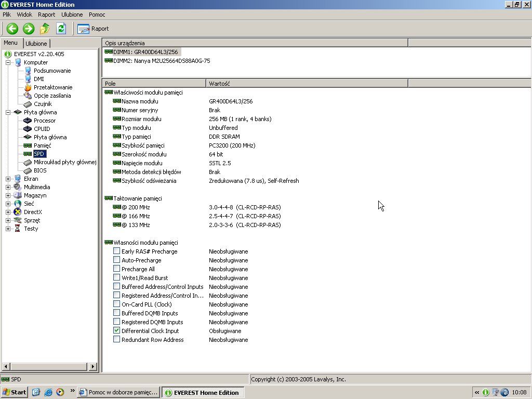
Task: Open Pamięć memory module icon item
Action: [28, 145]
